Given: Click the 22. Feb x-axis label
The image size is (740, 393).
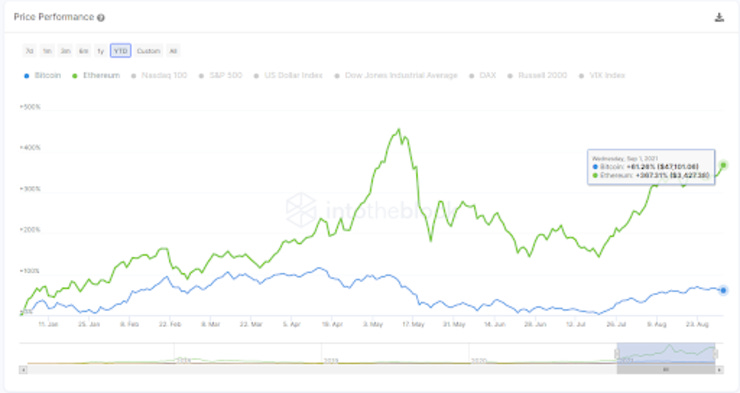Looking at the screenshot, I should tap(170, 325).
